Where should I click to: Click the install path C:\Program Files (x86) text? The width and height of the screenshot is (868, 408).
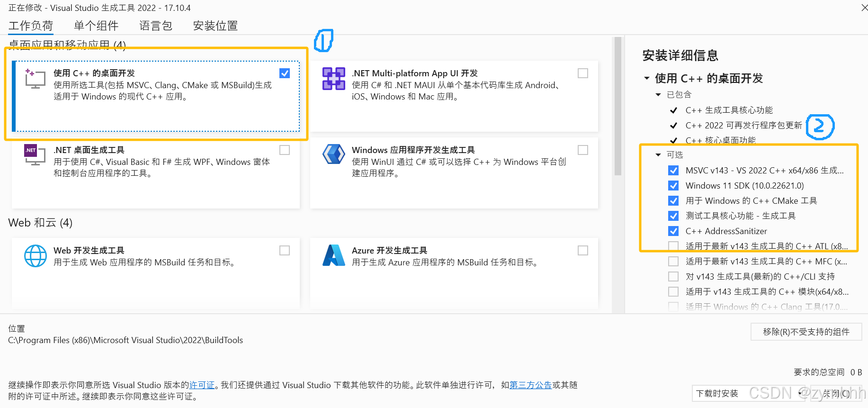click(125, 340)
